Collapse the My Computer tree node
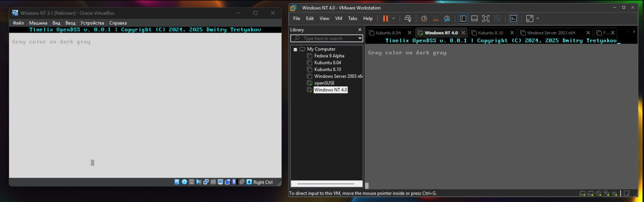The image size is (644, 202). (295, 49)
